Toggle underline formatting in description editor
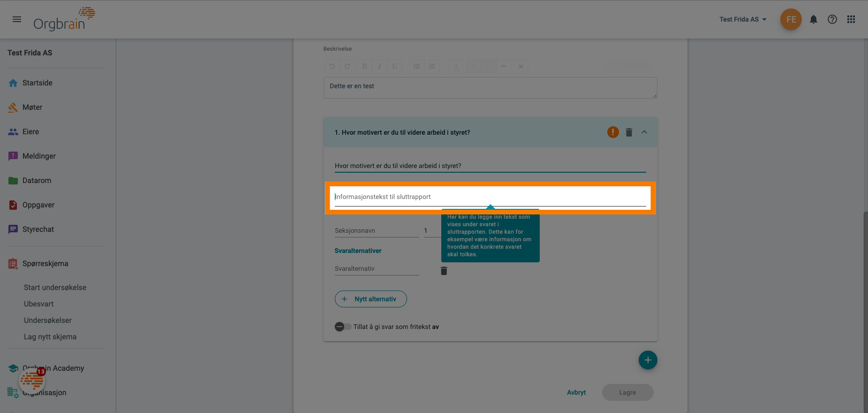 click(395, 66)
